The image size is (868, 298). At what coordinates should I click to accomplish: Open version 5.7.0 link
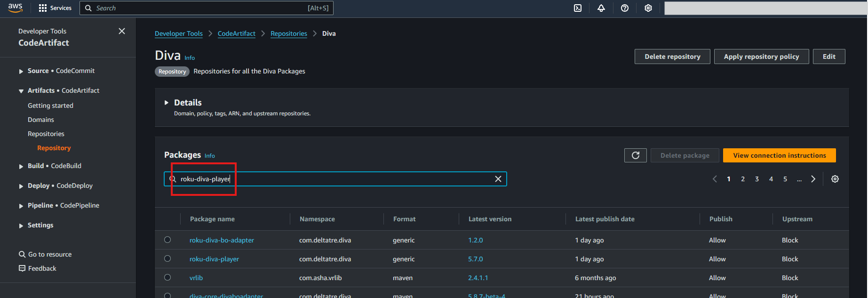point(476,259)
